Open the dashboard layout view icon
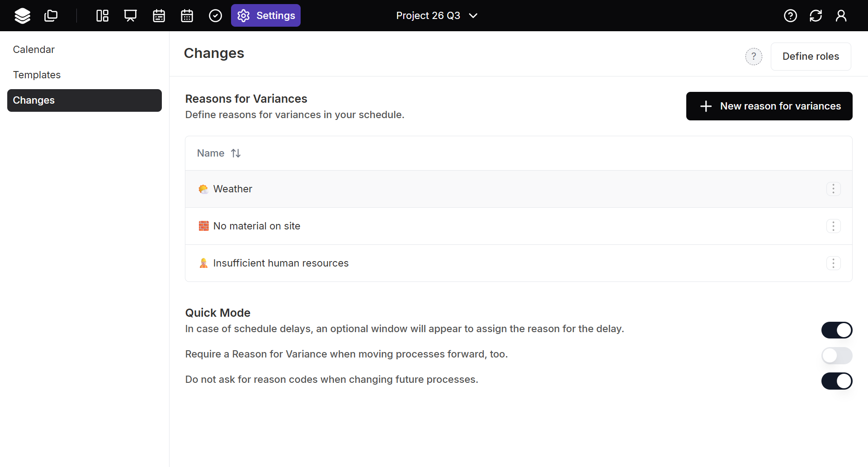This screenshot has height=467, width=868. pyautogui.click(x=102, y=16)
